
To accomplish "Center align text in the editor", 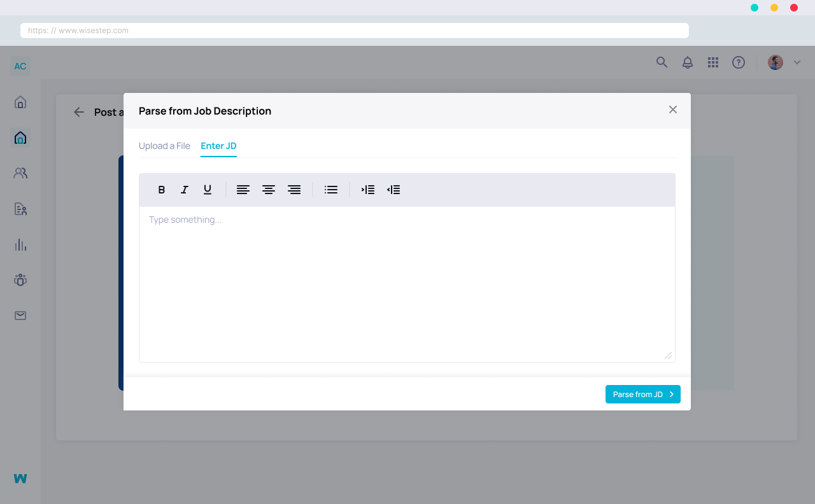I will coord(269,190).
